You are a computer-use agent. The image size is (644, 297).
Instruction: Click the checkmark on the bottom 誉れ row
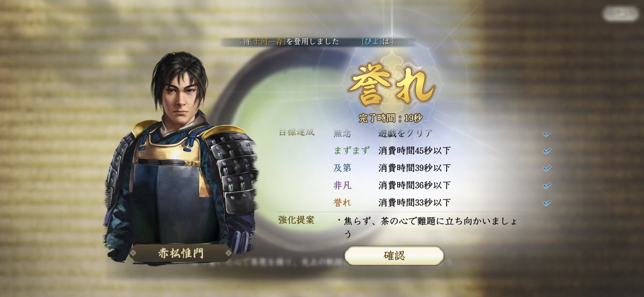click(546, 203)
